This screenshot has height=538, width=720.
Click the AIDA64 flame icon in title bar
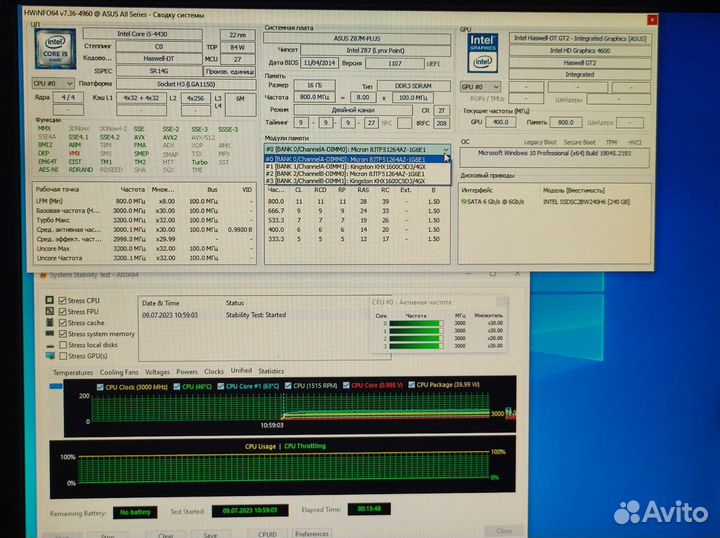(x=43, y=275)
